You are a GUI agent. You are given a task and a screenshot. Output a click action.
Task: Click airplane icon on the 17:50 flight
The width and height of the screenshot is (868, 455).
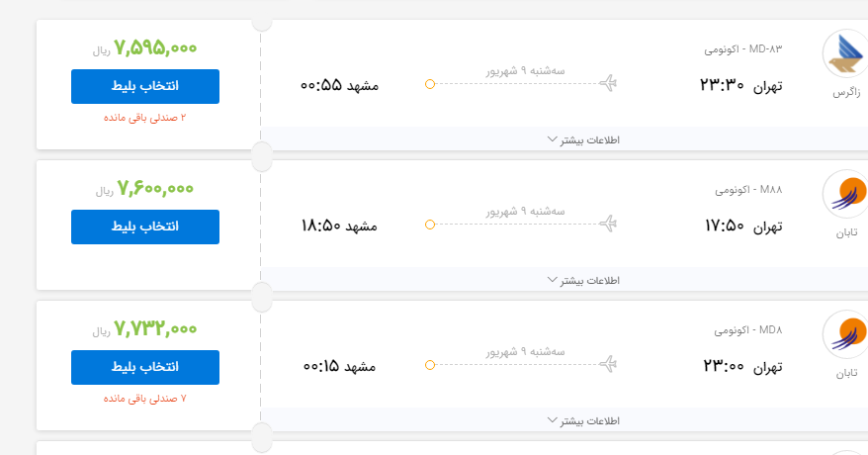tap(609, 225)
